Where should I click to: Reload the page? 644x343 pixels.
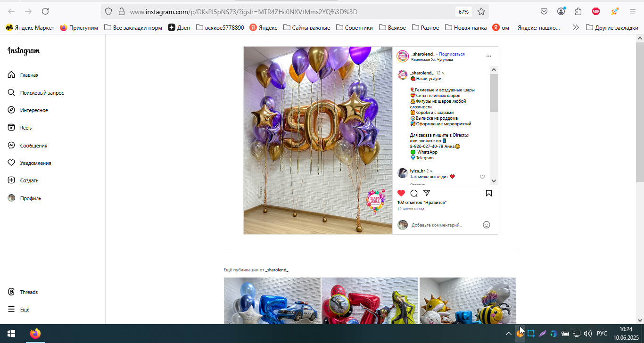[45, 11]
